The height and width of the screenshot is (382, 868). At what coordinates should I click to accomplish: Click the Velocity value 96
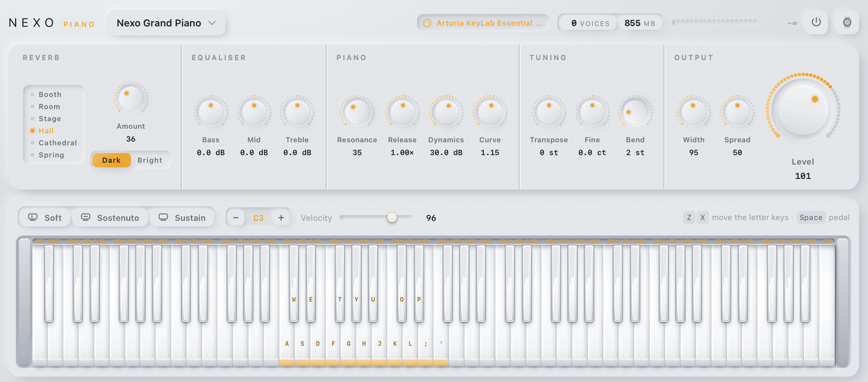(x=431, y=218)
